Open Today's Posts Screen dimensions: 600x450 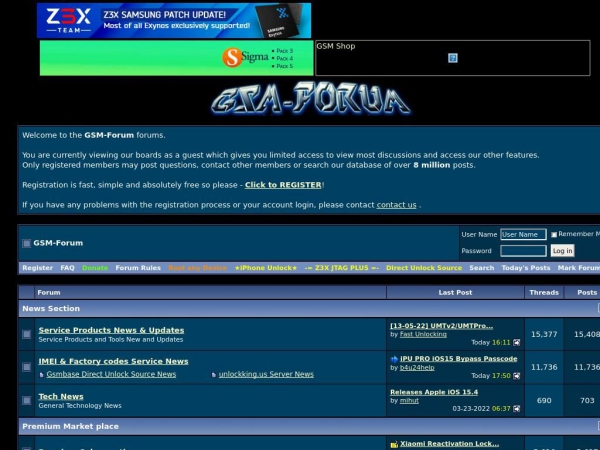[x=526, y=268]
